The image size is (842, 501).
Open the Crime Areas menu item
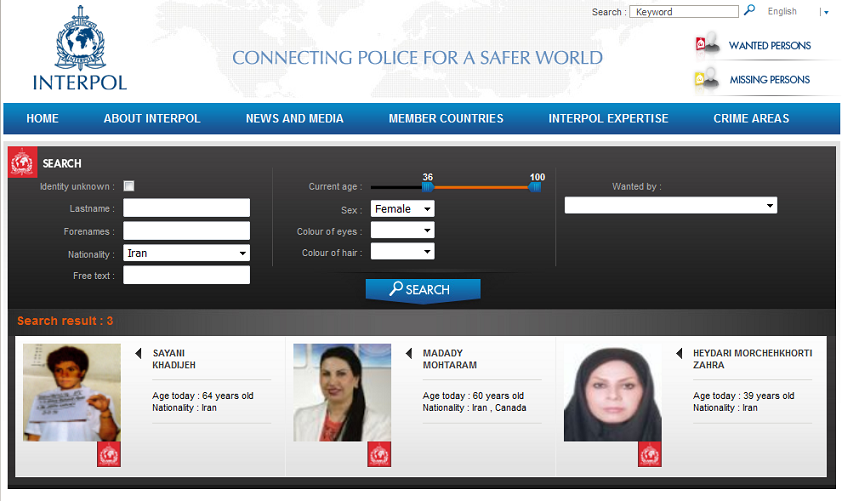click(x=751, y=118)
